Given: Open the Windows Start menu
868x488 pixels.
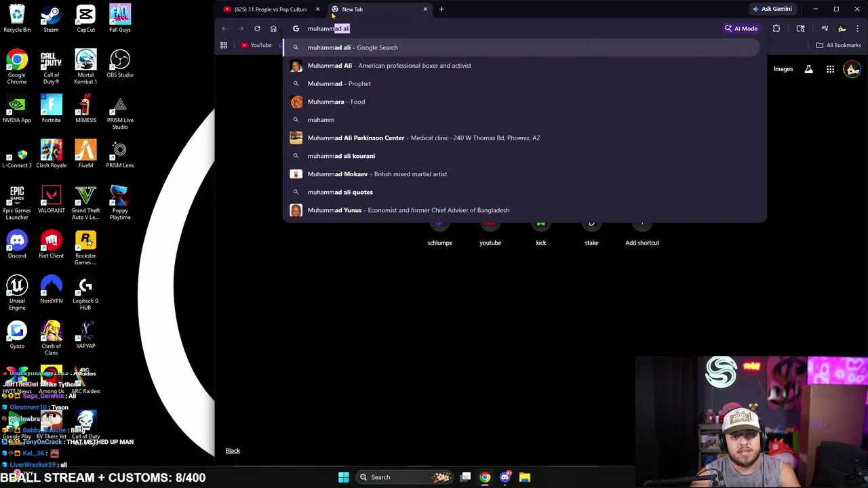Looking at the screenshot, I should click(x=344, y=477).
